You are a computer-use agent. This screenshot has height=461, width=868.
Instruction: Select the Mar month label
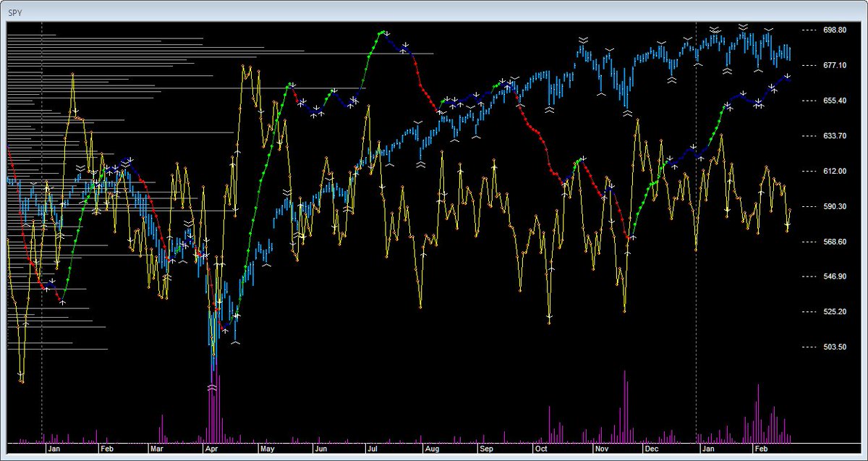coord(157,449)
